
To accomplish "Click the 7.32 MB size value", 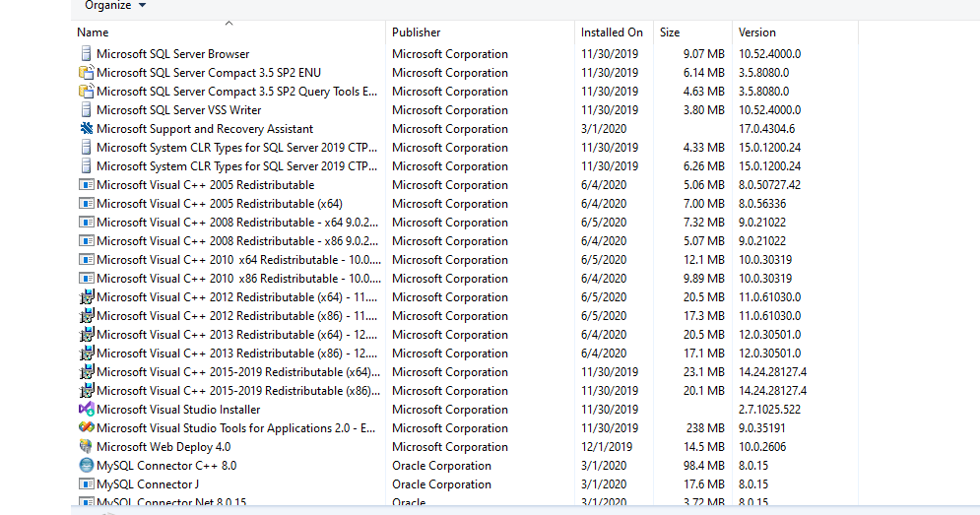I will point(704,224).
